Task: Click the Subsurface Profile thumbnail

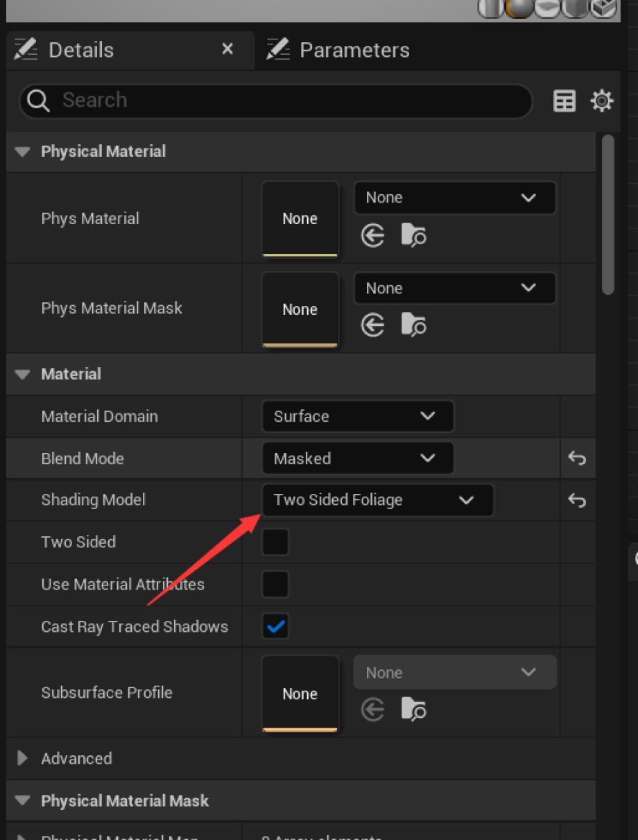Action: [300, 694]
